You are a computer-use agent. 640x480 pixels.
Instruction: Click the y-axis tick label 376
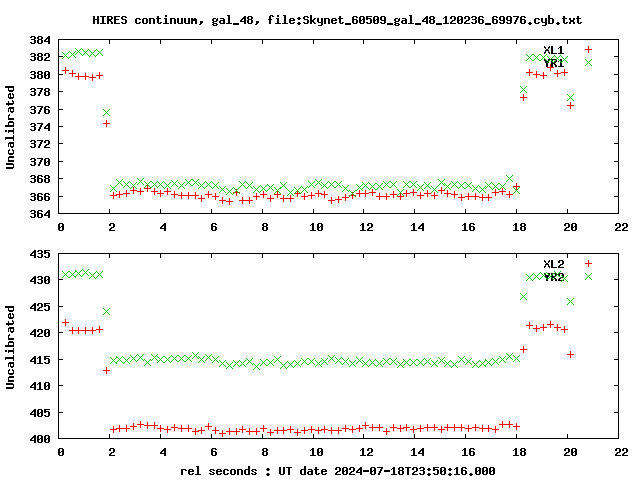tap(40, 109)
